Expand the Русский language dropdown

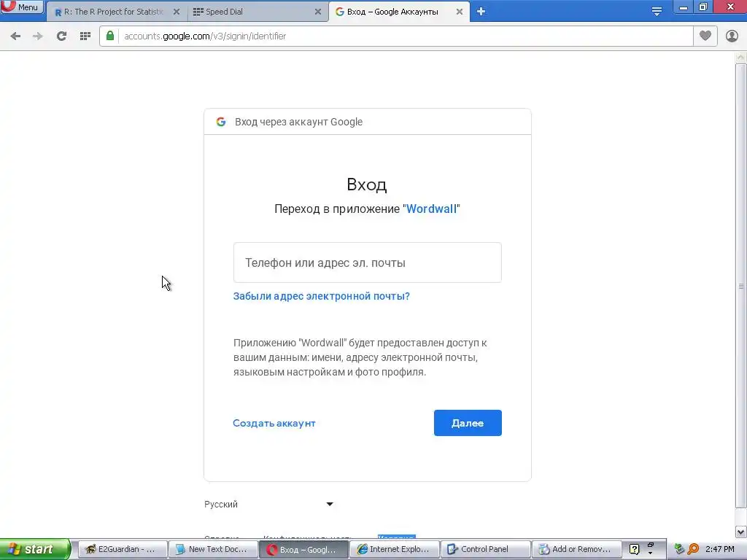[x=268, y=505]
